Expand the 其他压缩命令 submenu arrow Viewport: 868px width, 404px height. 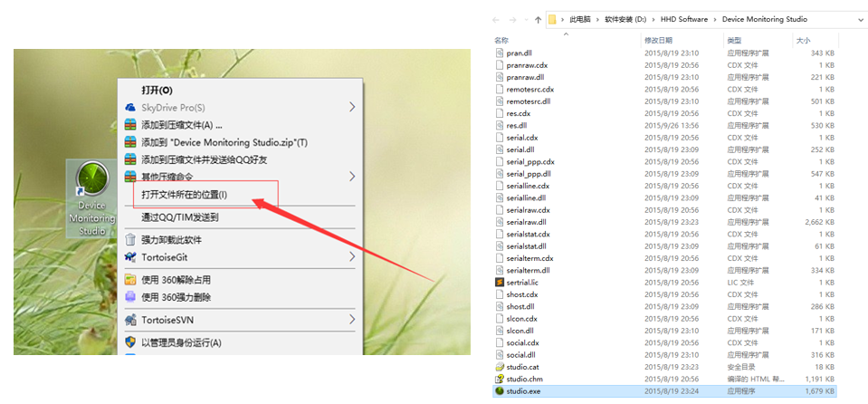pyautogui.click(x=352, y=177)
